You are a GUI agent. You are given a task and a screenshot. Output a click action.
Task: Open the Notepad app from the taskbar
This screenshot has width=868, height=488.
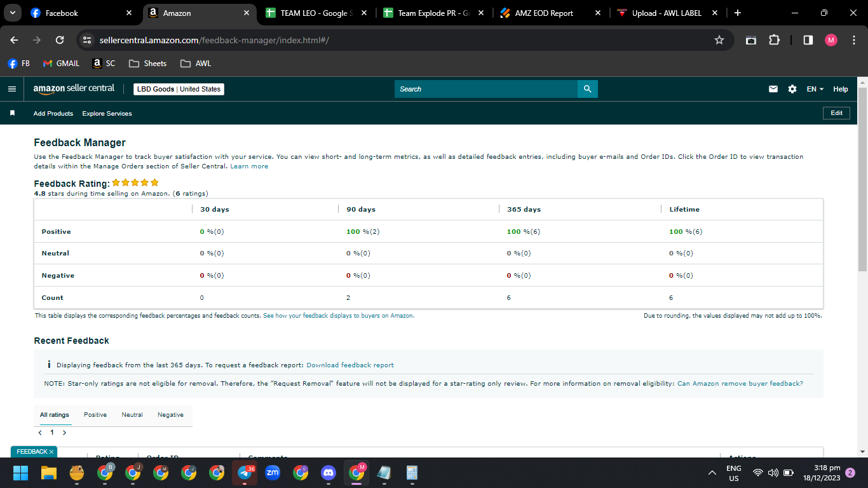tap(384, 473)
